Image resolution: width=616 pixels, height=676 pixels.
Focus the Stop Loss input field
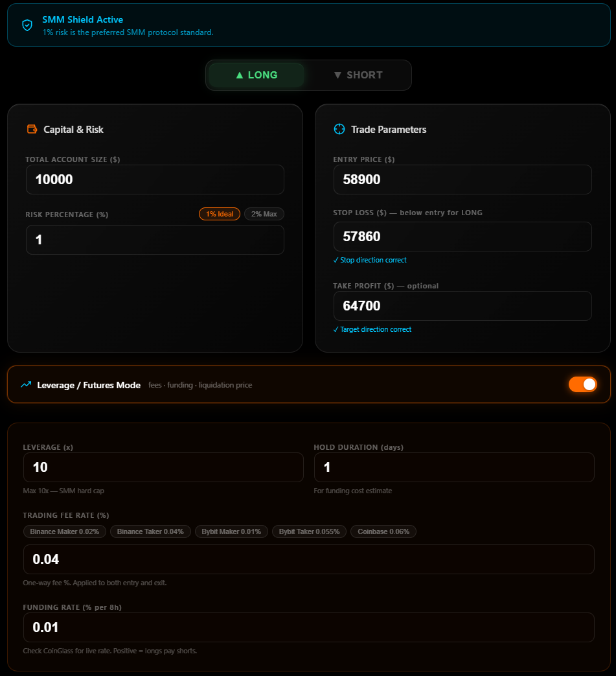pyautogui.click(x=462, y=237)
